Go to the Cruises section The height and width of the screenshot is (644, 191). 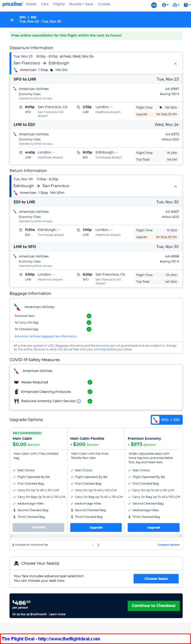104,4
